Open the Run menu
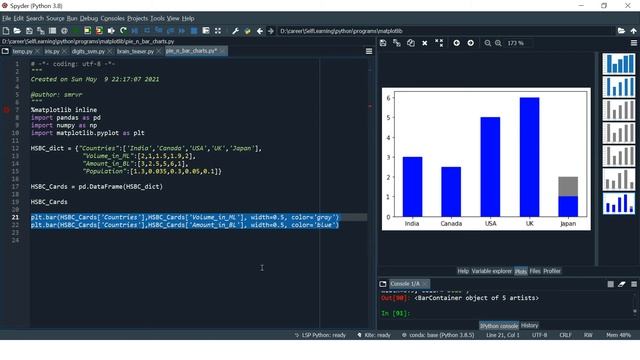640x360 pixels. click(72, 18)
